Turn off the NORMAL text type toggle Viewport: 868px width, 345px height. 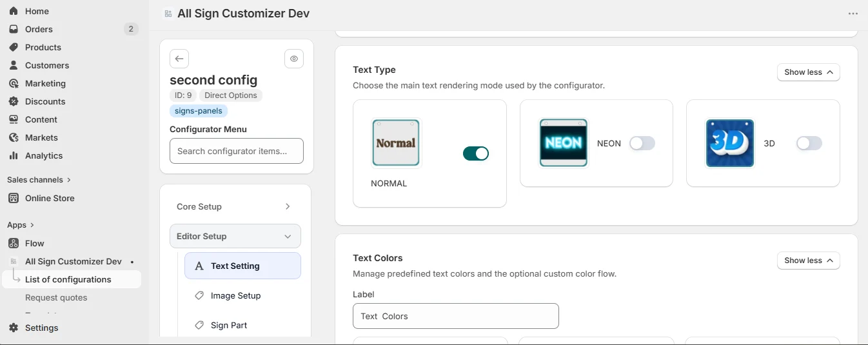pos(476,153)
